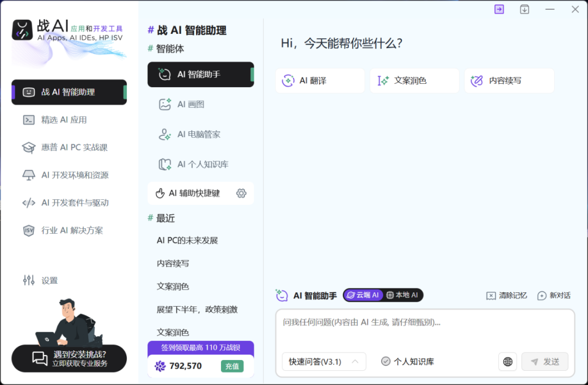Click graduation cap icon for 实战课
Image resolution: width=588 pixels, height=385 pixels.
tap(29, 148)
